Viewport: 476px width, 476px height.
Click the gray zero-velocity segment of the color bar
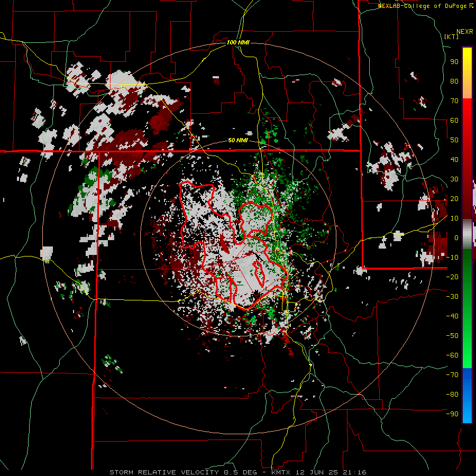coord(467,234)
